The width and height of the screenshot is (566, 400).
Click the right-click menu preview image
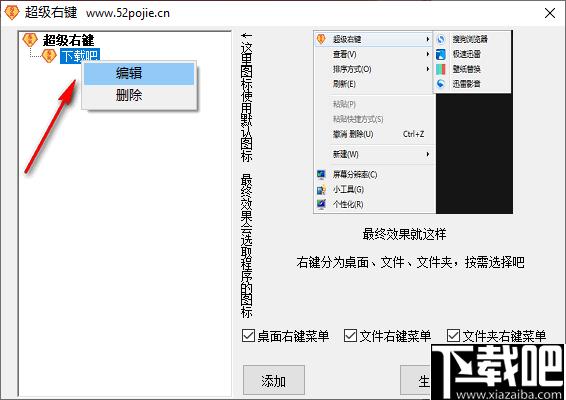tap(413, 122)
